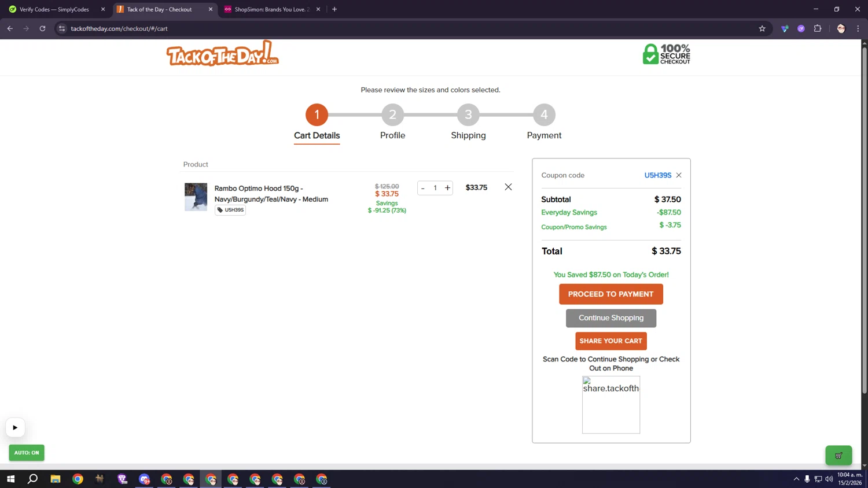Open the clock and date flyout
Screen dimensions: 868x488
[x=849, y=479]
